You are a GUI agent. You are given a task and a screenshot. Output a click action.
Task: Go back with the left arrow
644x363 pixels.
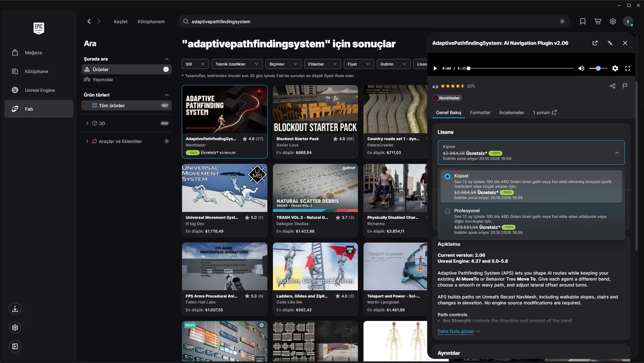(x=89, y=21)
